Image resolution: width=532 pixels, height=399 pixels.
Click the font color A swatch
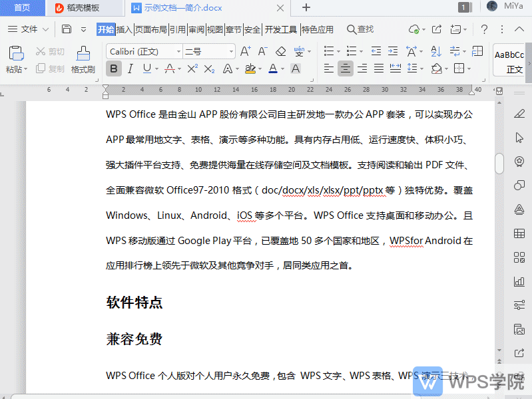click(x=272, y=68)
